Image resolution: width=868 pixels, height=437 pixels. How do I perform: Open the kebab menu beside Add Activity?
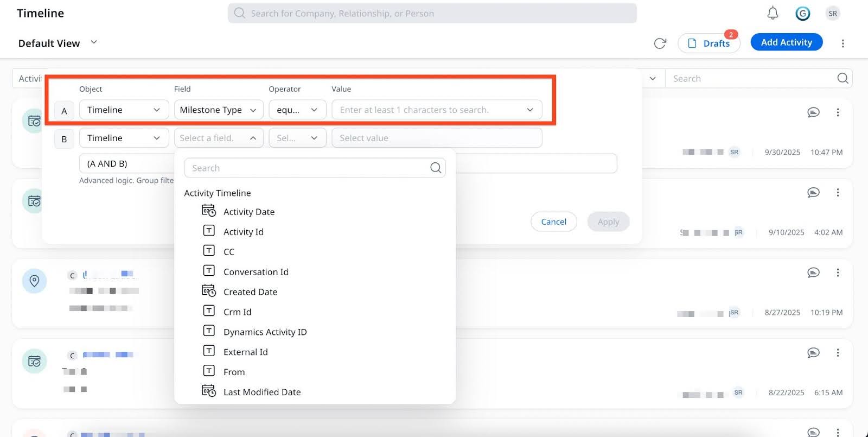(843, 43)
